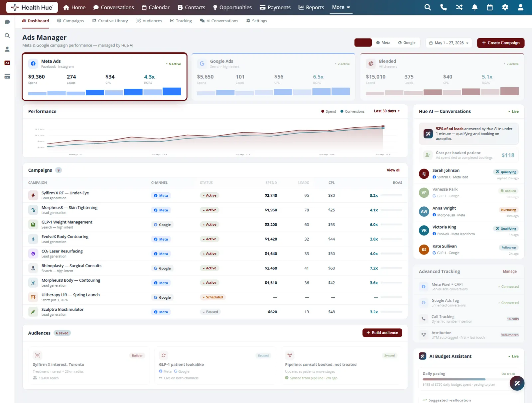Image resolution: width=532 pixels, height=403 pixels.
Task: Open chat icon in left sidebar
Action: (7, 22)
